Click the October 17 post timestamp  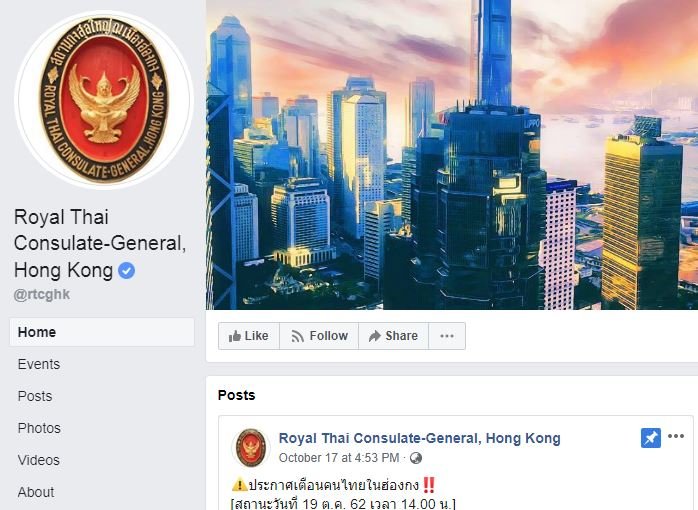[339, 458]
